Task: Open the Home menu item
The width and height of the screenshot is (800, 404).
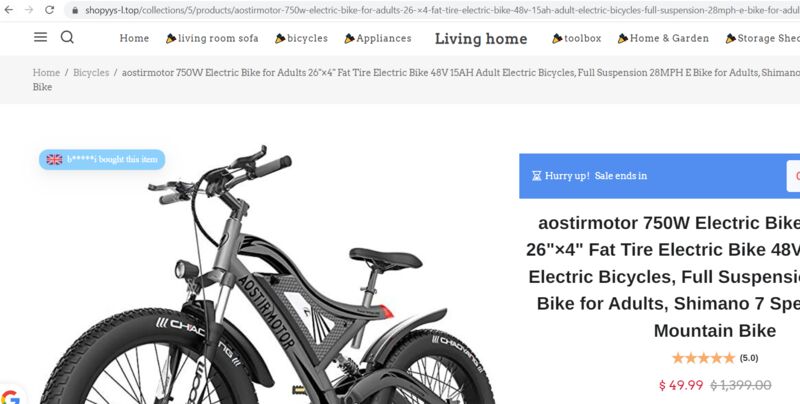Action: [134, 38]
